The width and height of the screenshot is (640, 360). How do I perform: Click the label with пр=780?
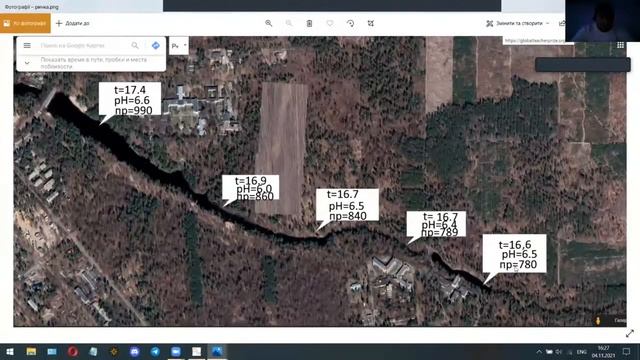click(x=514, y=254)
